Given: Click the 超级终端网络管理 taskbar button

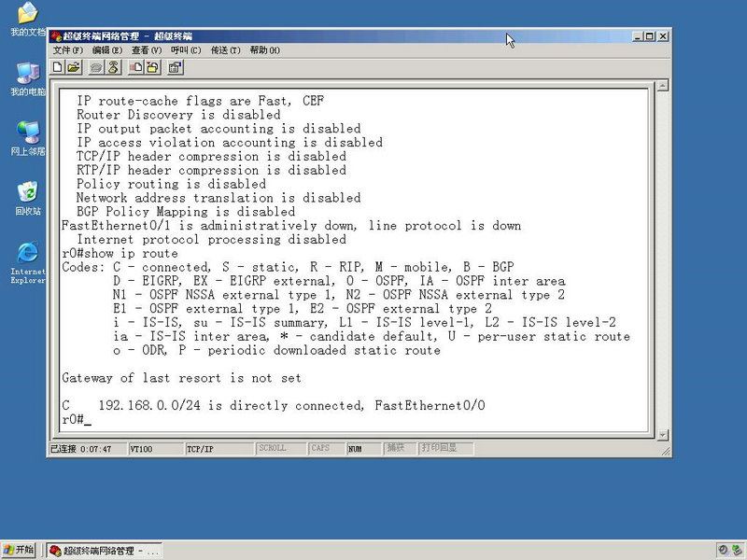Looking at the screenshot, I should [105, 551].
